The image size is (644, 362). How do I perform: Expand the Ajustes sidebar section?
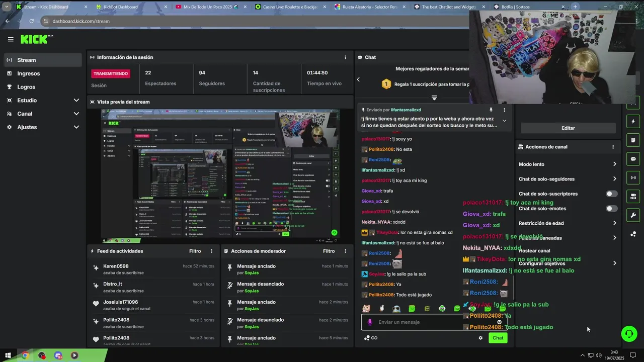click(x=76, y=127)
